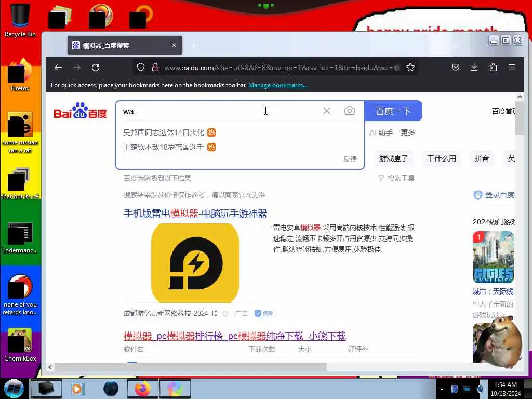Open the 'some russian ran a rat' icon
This screenshot has width=532, height=399.
pos(20,132)
